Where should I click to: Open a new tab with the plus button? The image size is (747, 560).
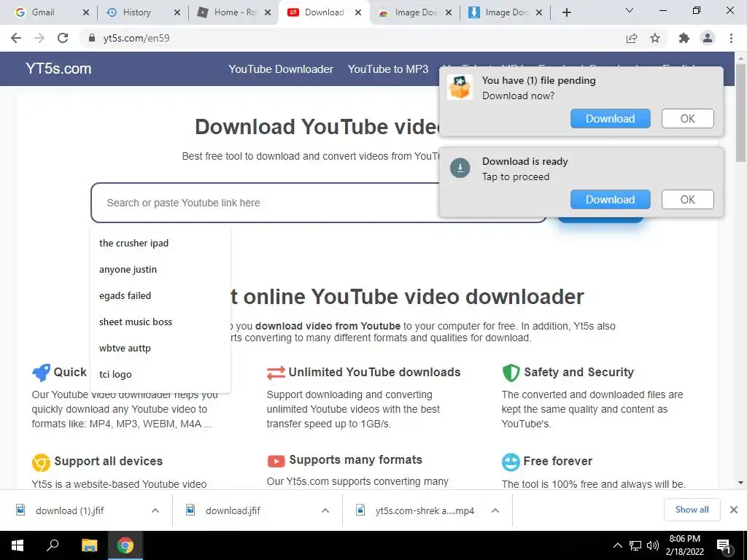[566, 12]
